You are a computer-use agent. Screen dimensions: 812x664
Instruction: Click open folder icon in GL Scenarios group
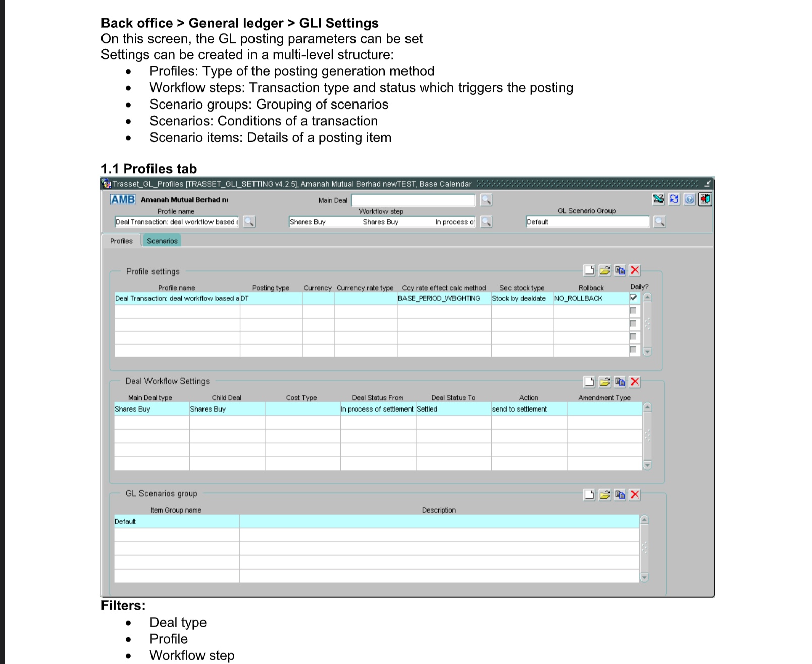[x=605, y=495]
